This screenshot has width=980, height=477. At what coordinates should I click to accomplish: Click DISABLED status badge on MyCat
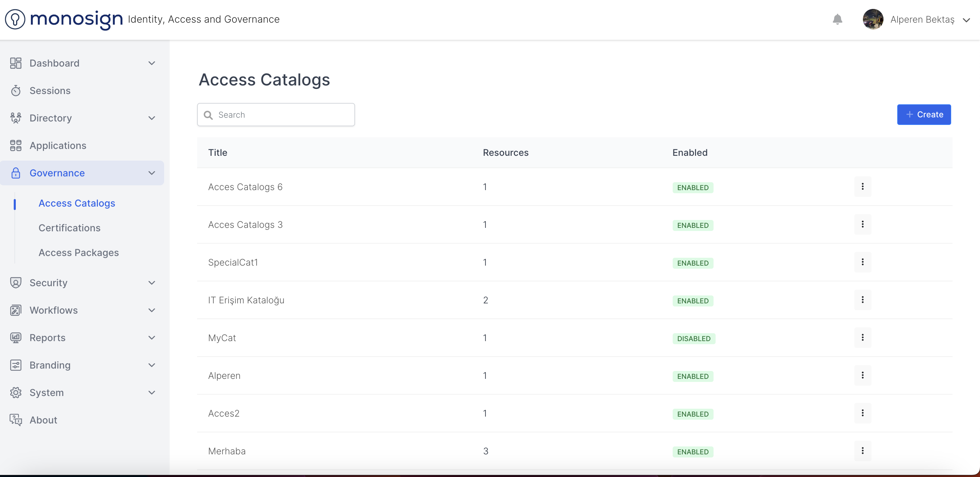(x=694, y=338)
